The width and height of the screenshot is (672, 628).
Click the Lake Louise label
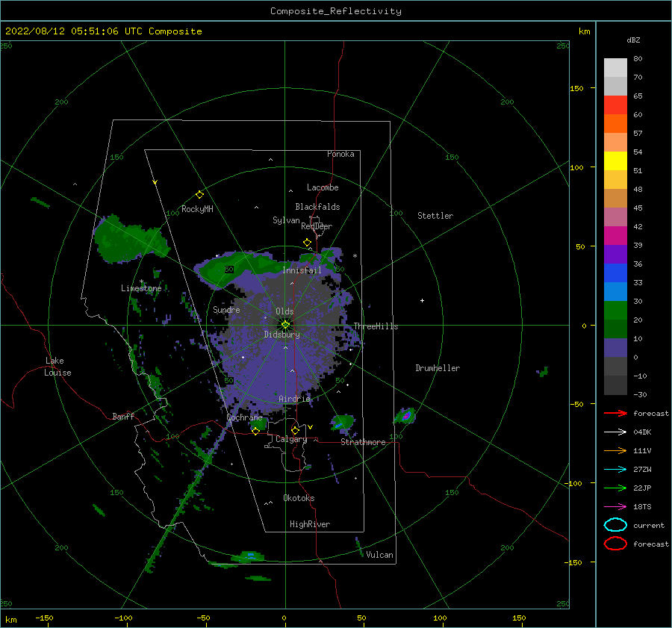point(57,367)
